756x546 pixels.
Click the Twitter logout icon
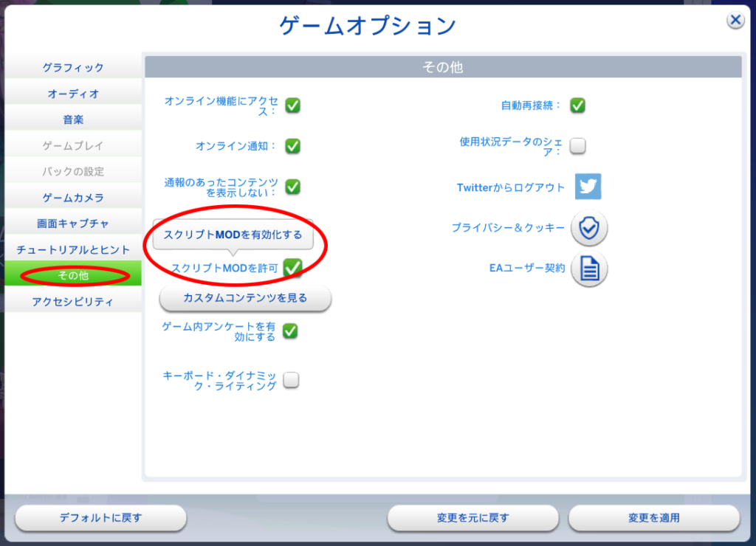pos(588,187)
